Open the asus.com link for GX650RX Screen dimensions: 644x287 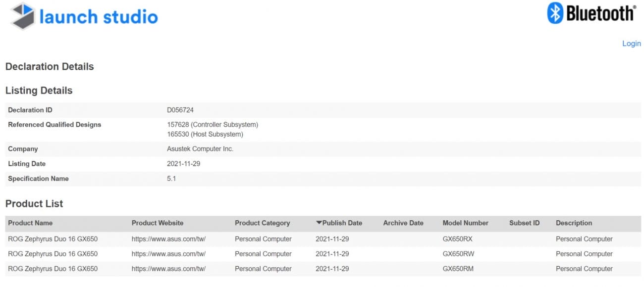pyautogui.click(x=168, y=239)
